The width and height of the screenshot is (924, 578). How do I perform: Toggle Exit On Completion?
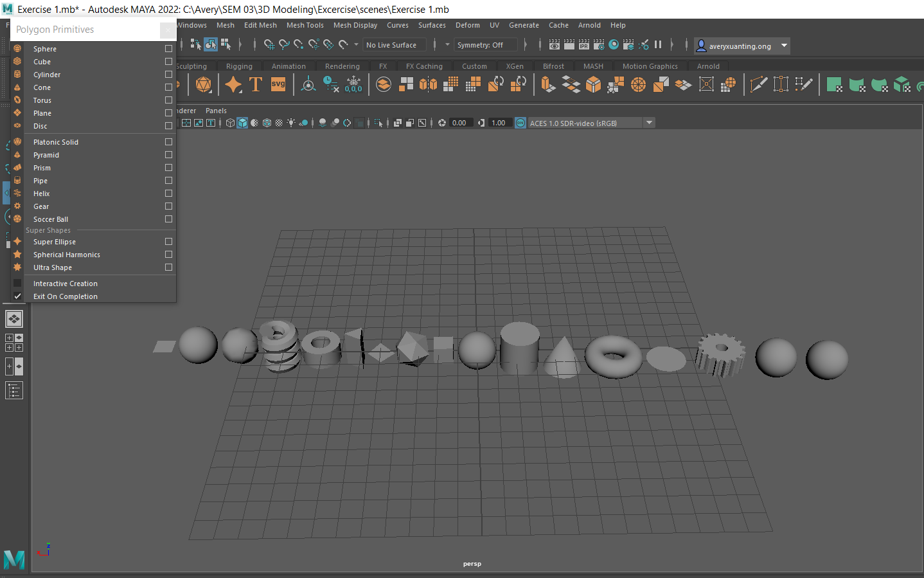click(65, 296)
